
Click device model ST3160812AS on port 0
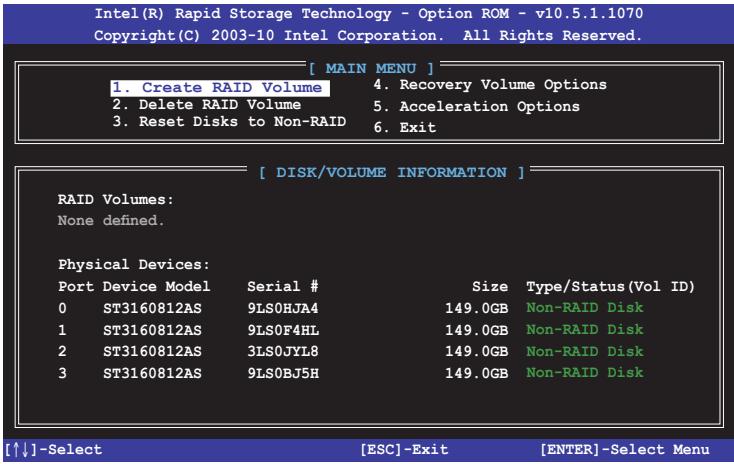[153, 309]
